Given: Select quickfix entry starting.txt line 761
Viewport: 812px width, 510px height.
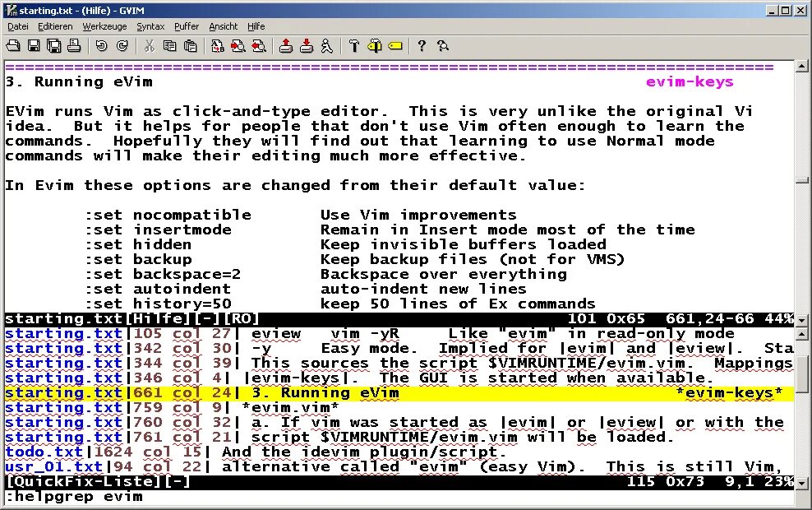Looking at the screenshot, I should (399, 438).
